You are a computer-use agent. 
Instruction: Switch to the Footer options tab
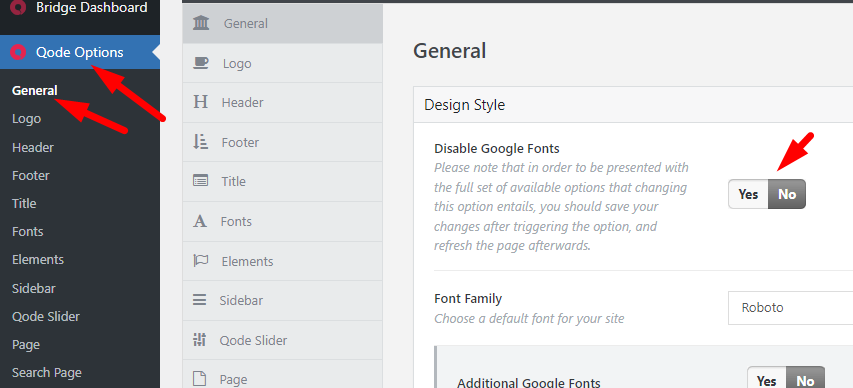click(x=282, y=142)
